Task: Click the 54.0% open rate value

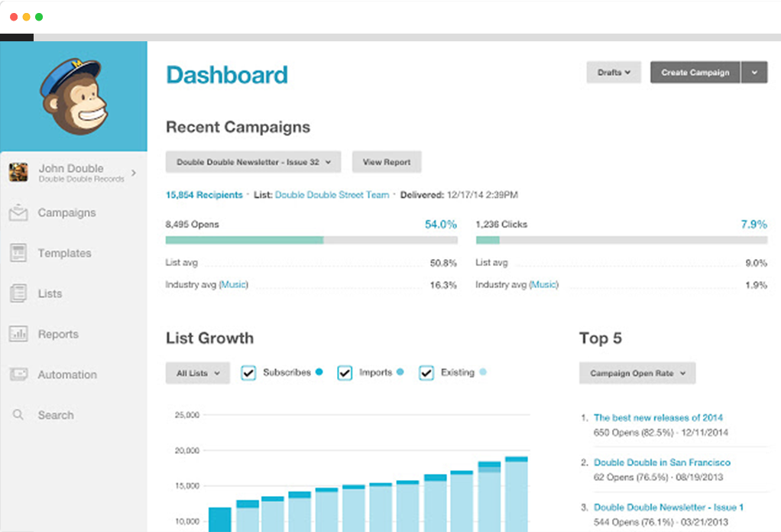Action: coord(441,224)
